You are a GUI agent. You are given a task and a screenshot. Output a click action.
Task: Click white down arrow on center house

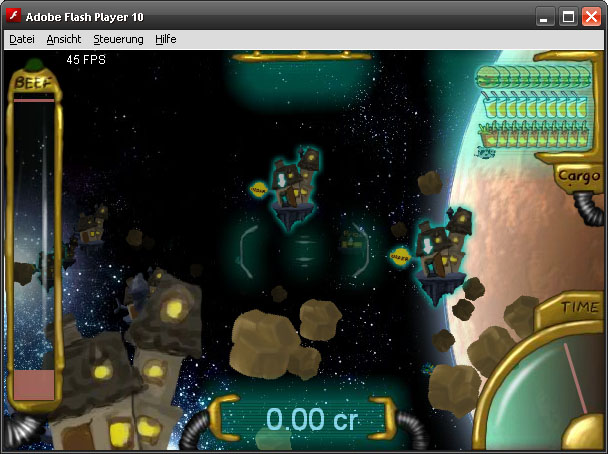pyautogui.click(x=282, y=180)
